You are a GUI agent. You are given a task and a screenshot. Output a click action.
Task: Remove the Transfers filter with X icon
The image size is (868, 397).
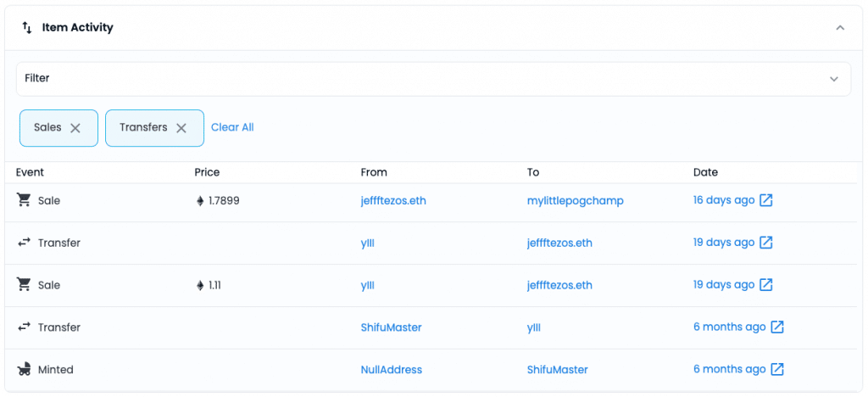(x=181, y=128)
